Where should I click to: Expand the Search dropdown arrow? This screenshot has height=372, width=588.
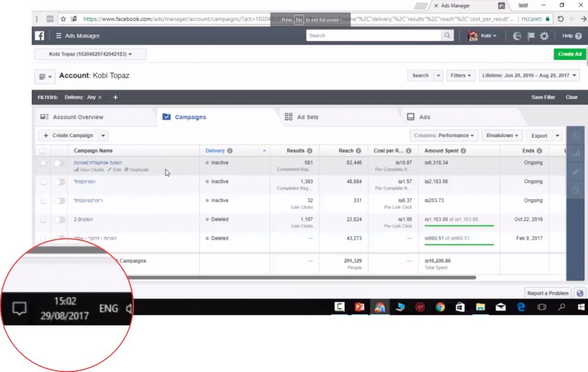[438, 75]
